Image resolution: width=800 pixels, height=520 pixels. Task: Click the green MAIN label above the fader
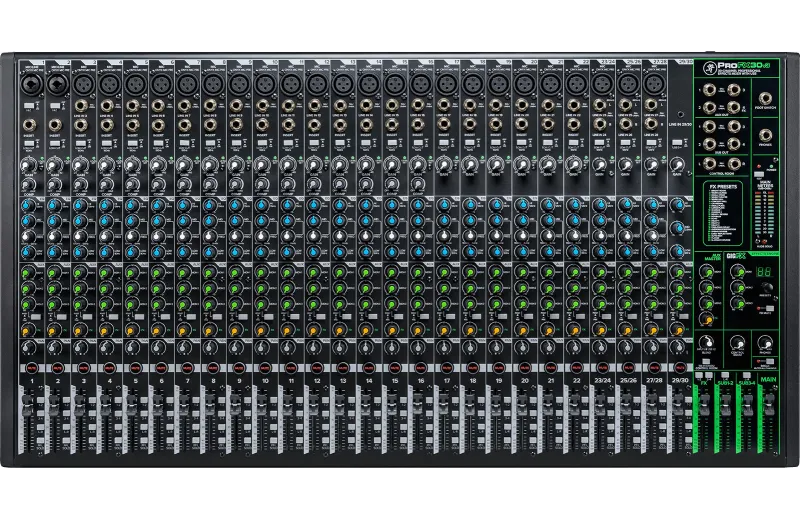[x=768, y=380]
